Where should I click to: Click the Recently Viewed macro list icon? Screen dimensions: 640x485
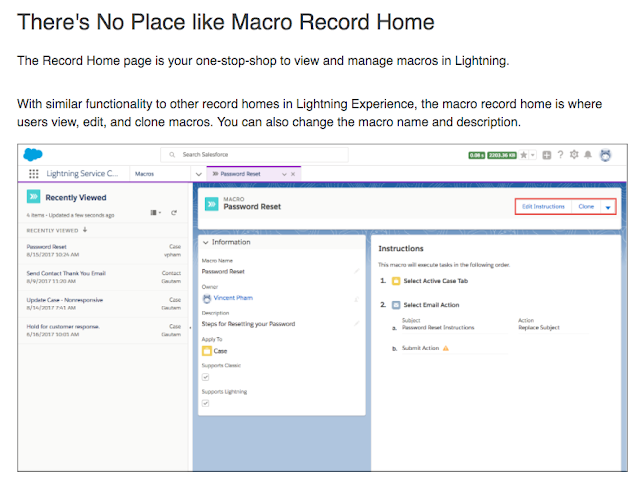33,196
